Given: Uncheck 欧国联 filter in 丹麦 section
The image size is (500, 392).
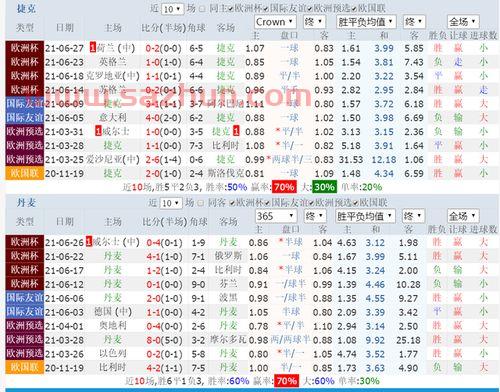Looking at the screenshot, I should pyautogui.click(x=356, y=203).
